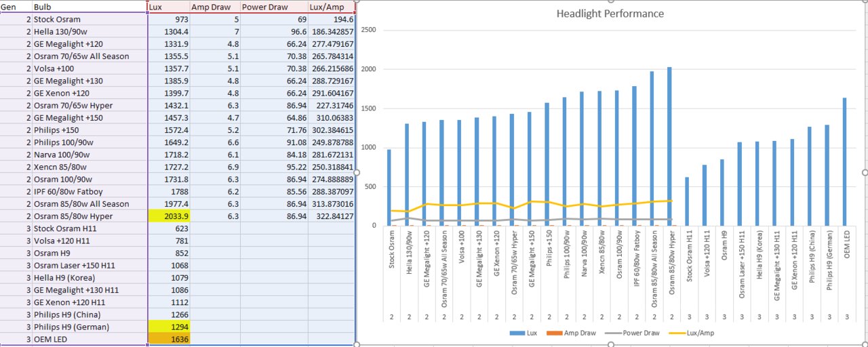The height and width of the screenshot is (347, 868).
Task: Click the orange 1636 lux cell
Action: click(x=169, y=339)
